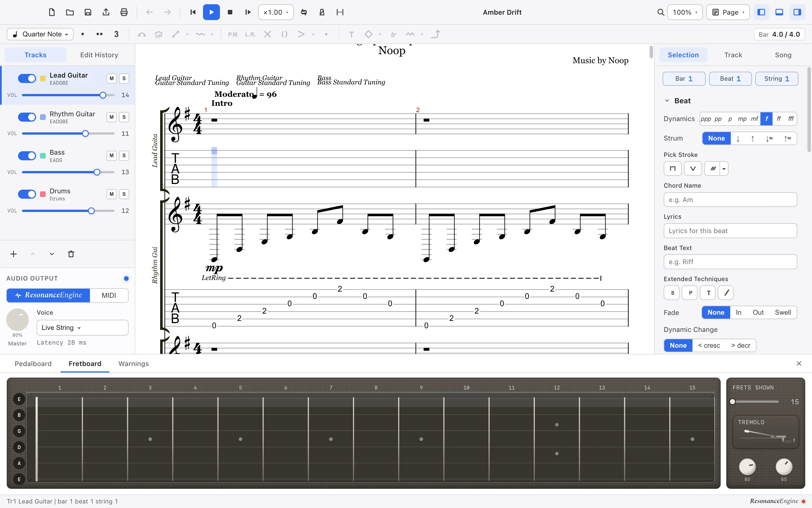Start playback with the blue play button
The image size is (812, 508).
coord(211,12)
